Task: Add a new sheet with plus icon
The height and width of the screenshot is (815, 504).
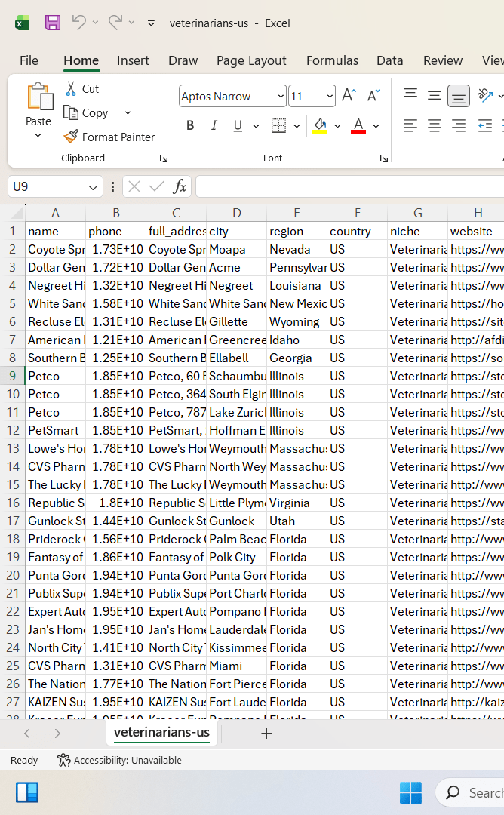Action: (266, 733)
